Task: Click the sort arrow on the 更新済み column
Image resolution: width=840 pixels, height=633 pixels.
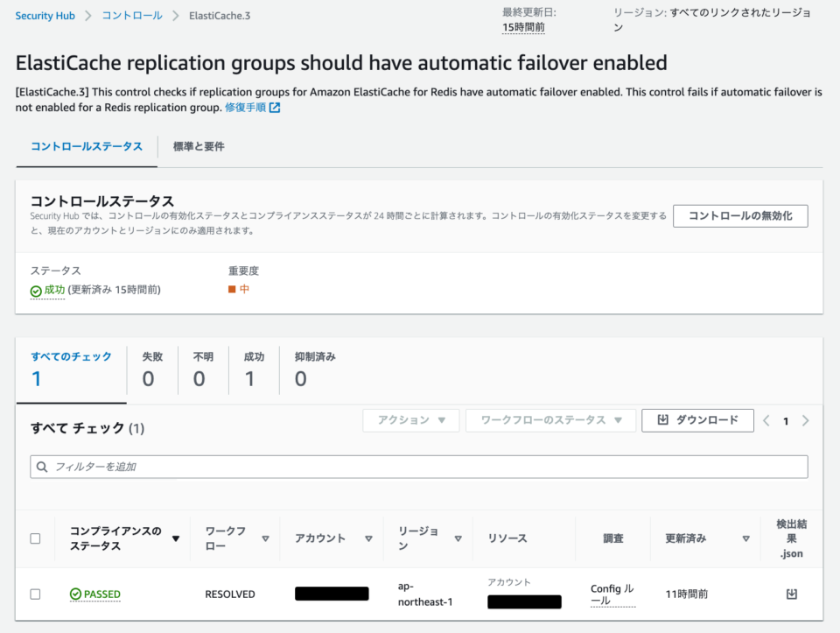Action: click(745, 538)
